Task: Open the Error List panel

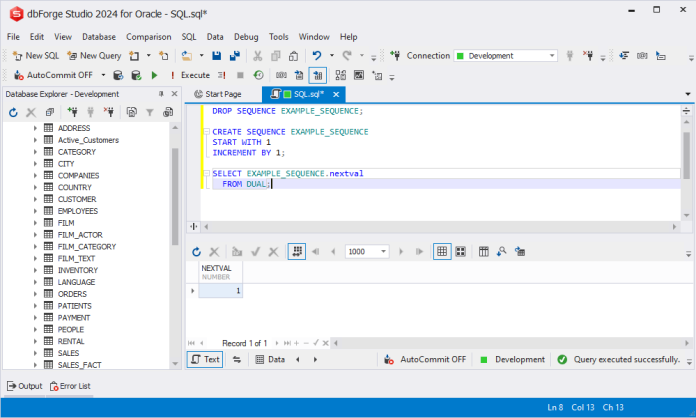Action: (x=70, y=386)
